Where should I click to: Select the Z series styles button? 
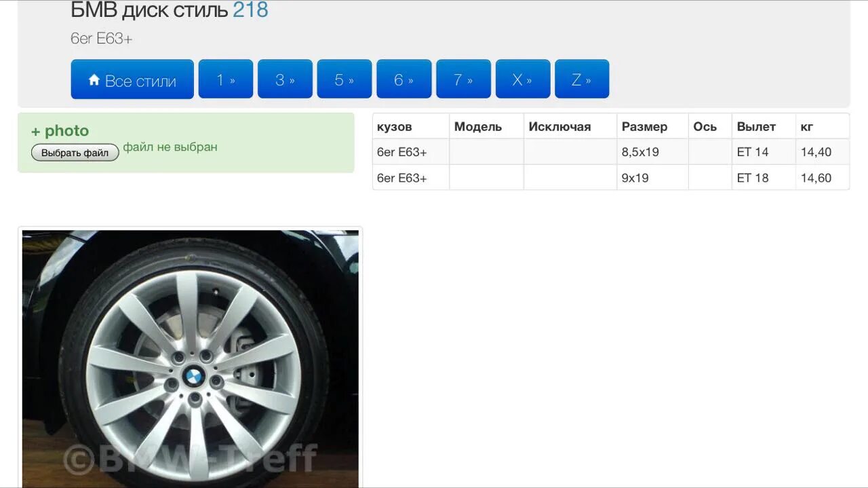pyautogui.click(x=582, y=79)
